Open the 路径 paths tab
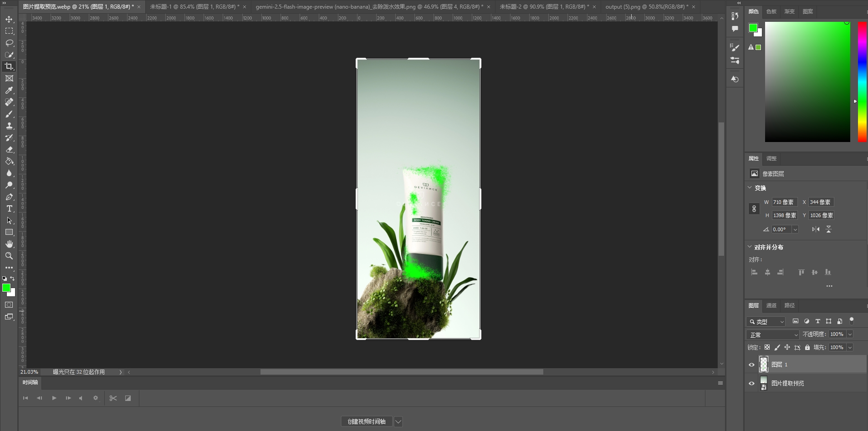Screen dimensions: 868x431 (790, 305)
